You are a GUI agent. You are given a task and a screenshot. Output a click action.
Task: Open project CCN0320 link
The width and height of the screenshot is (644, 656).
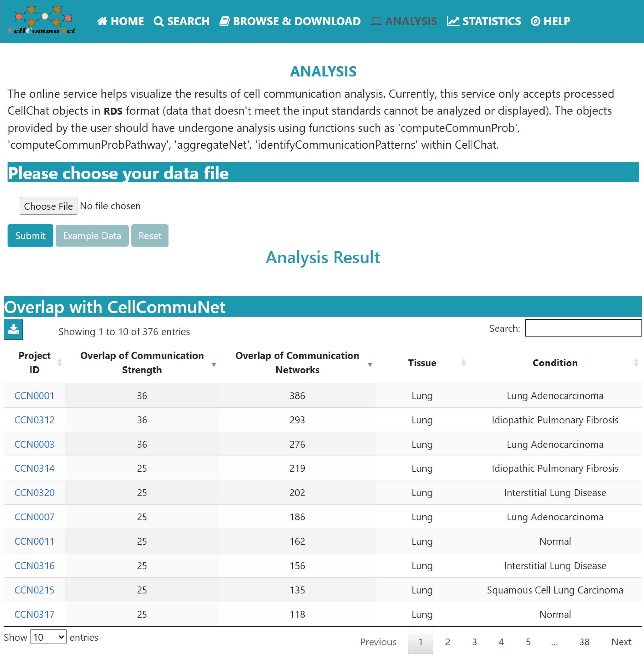(x=34, y=493)
